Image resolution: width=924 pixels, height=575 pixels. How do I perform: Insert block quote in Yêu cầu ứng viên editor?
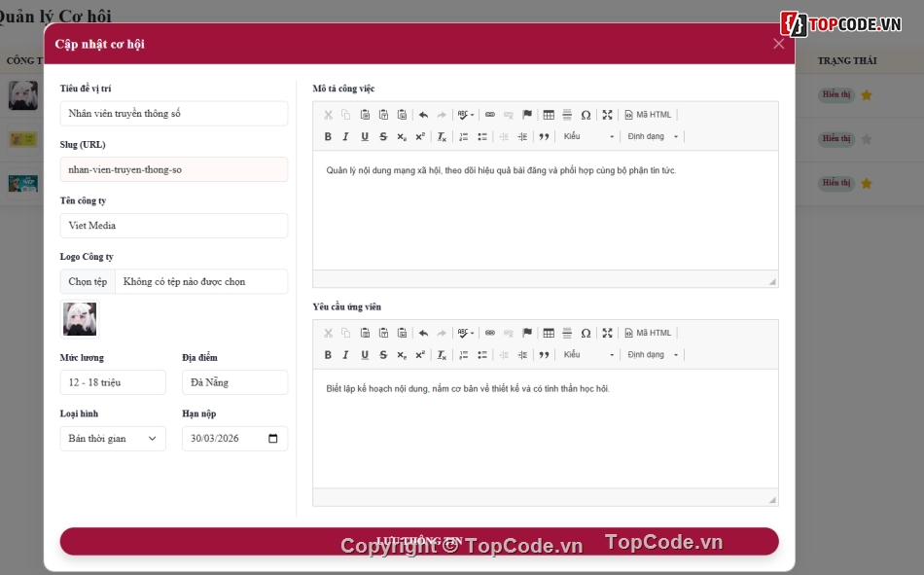tap(544, 355)
